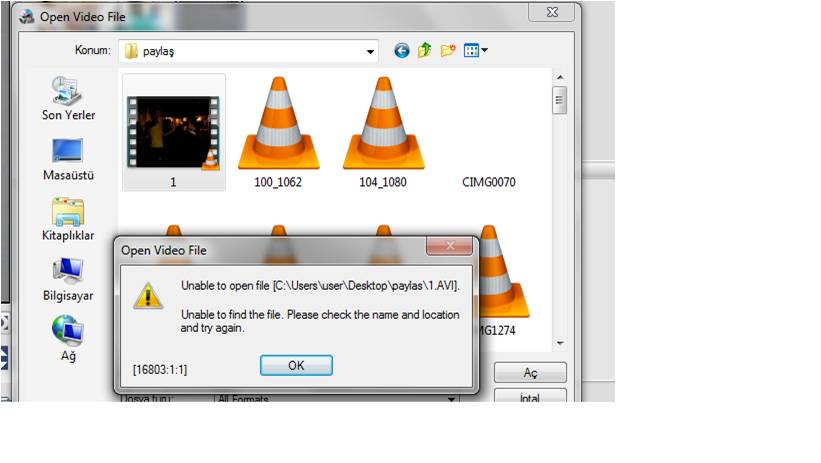
Task: Click the file list scrollbar up arrow
Action: coord(560,77)
